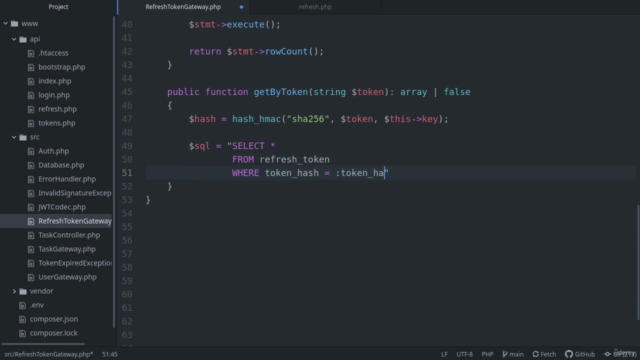Open InvalidSignatureException file in tree
640x360 pixels.
tap(75, 193)
